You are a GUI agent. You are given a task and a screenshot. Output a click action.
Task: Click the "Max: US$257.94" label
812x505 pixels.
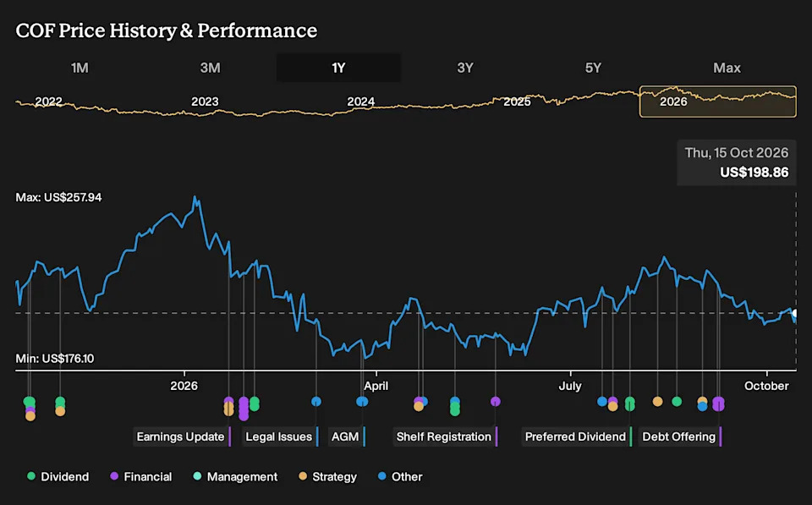(58, 197)
